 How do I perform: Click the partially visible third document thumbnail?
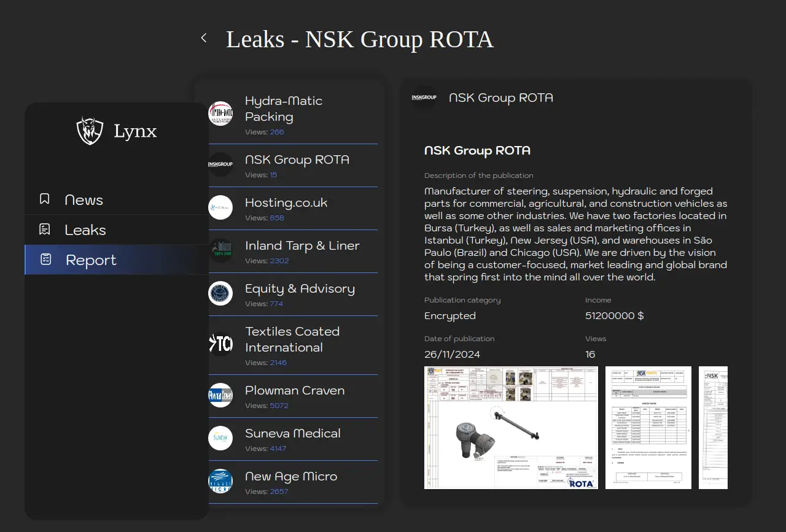pyautogui.click(x=713, y=428)
